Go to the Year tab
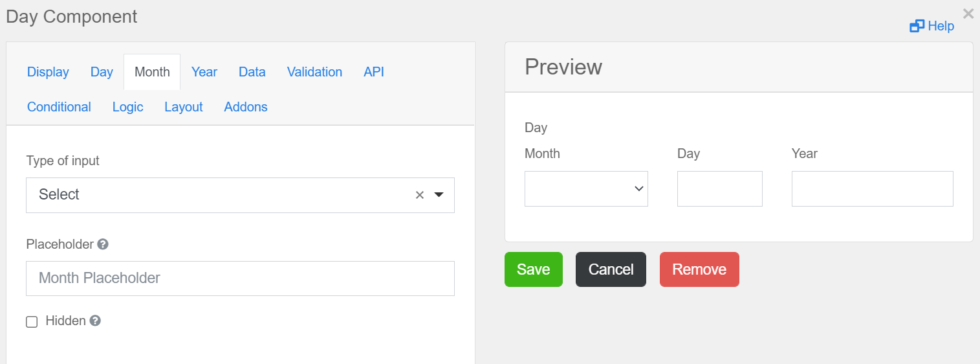Image resolution: width=980 pixels, height=364 pixels. (x=204, y=72)
